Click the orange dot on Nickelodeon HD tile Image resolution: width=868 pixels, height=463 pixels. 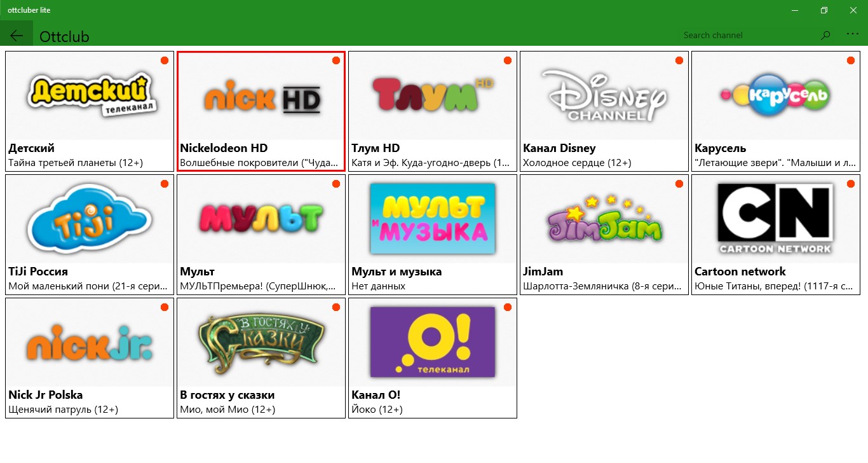coord(336,60)
